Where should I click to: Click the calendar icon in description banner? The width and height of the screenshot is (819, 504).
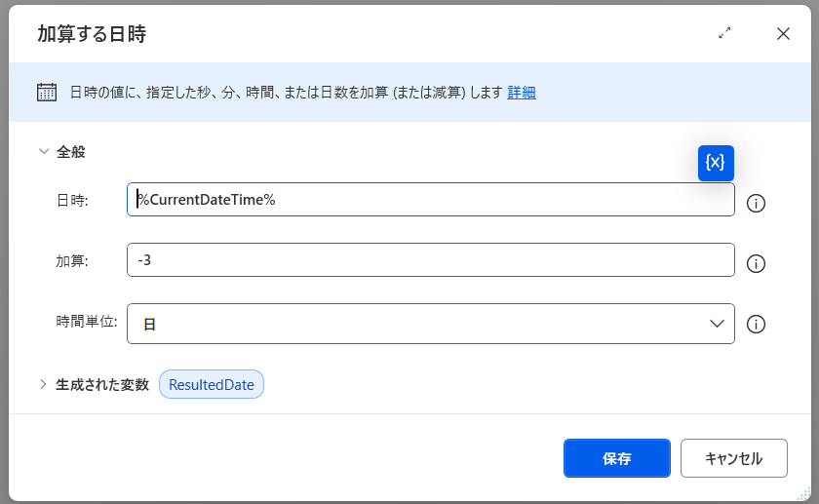pos(47,93)
